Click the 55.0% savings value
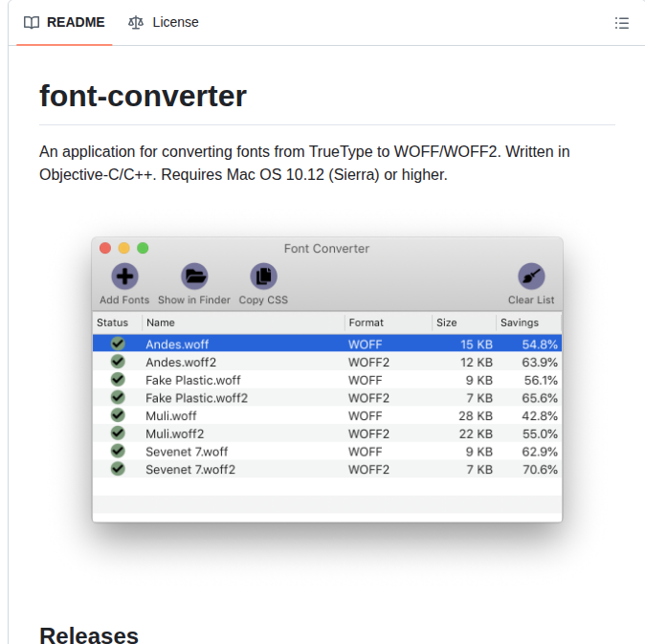 pyautogui.click(x=540, y=433)
